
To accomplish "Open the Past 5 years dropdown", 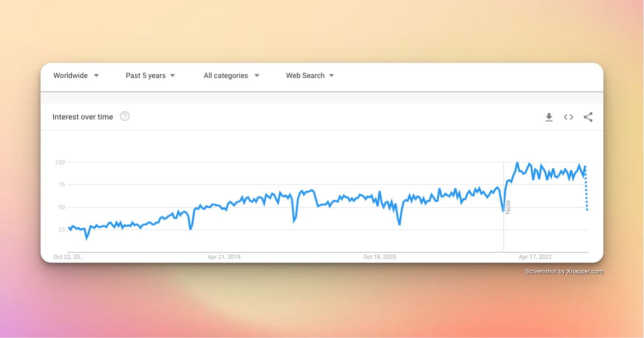I will (x=150, y=76).
